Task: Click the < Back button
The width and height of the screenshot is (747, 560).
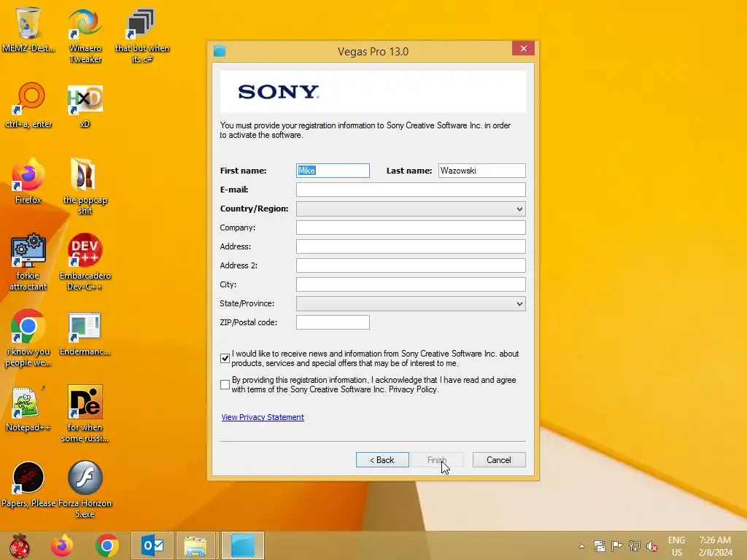Action: pos(382,460)
